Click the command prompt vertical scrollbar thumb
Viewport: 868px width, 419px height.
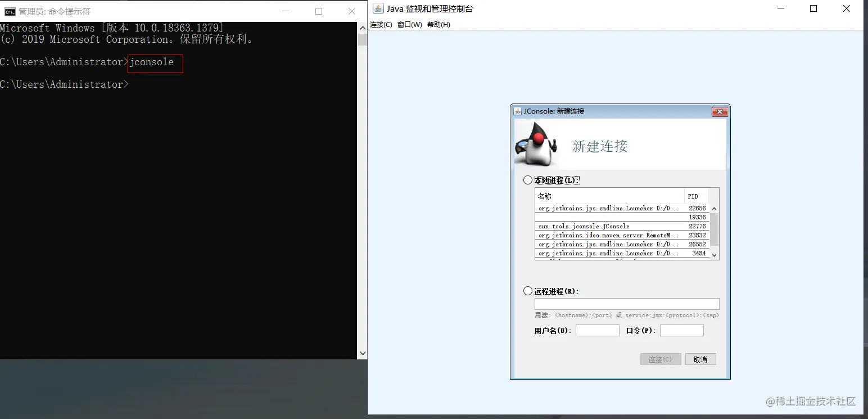[363, 39]
